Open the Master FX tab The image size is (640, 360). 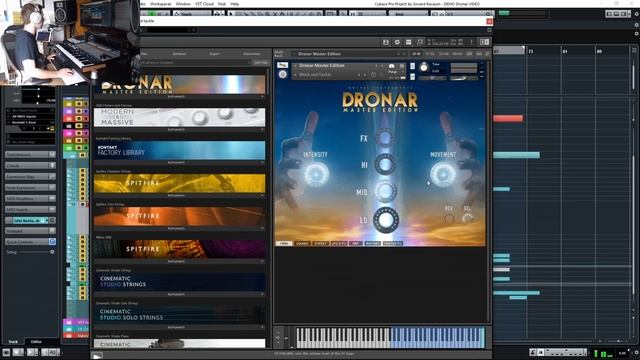coord(393,243)
